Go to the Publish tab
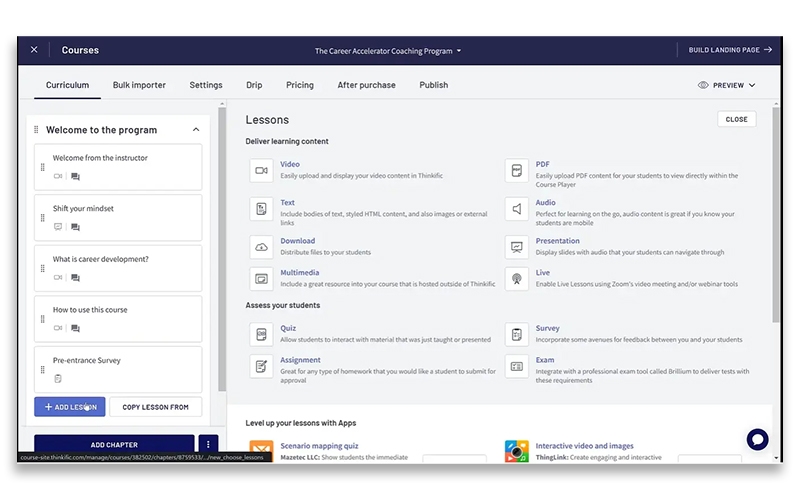The image size is (800, 500). 434,85
